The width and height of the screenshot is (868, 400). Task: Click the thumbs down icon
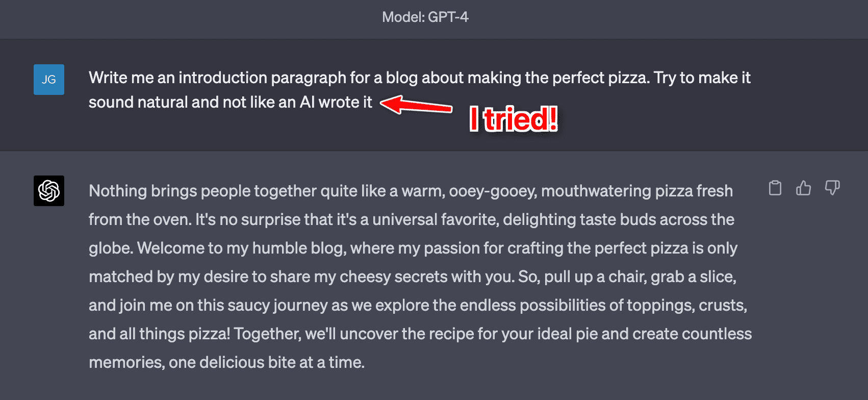click(832, 188)
